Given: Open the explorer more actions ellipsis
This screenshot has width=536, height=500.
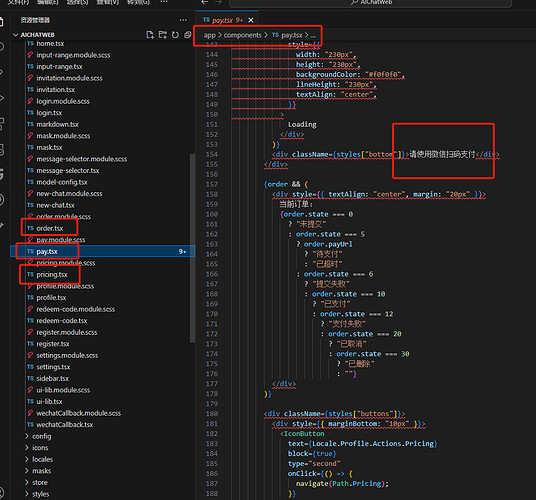Looking at the screenshot, I should click(183, 20).
